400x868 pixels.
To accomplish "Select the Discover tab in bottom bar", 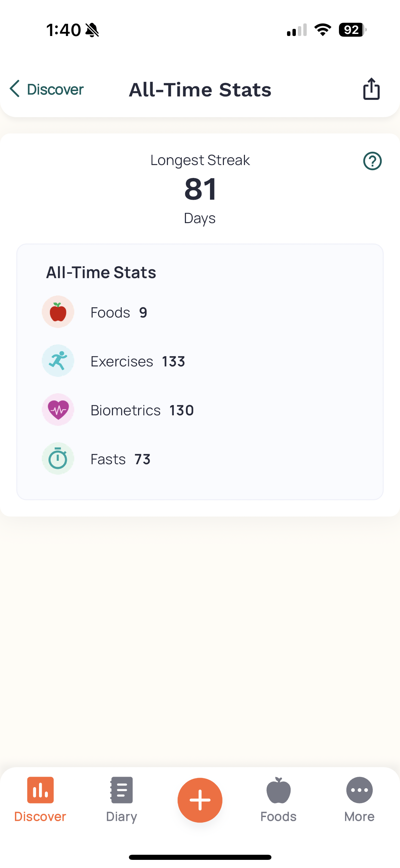I will coord(40,800).
